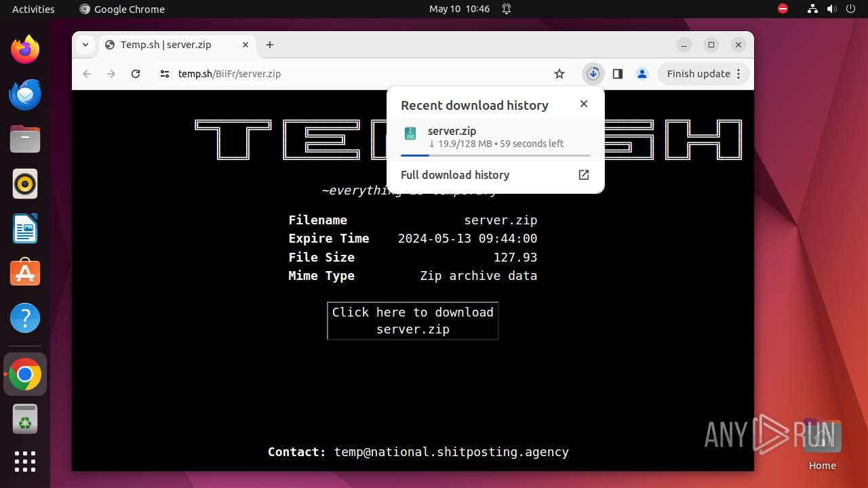Click the Google Chrome dock icon
Viewport: 868px width, 488px height.
coord(25,374)
